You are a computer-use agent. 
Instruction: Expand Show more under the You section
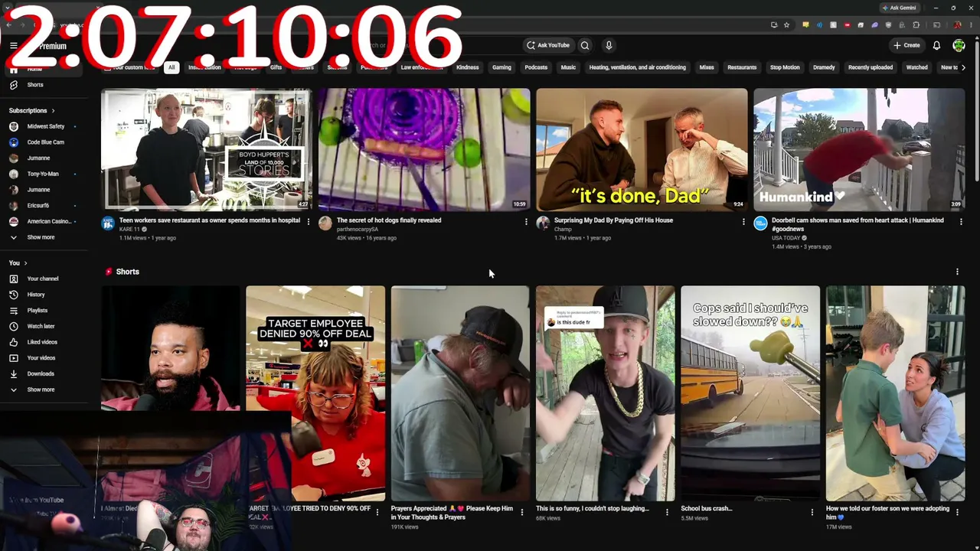(44, 390)
